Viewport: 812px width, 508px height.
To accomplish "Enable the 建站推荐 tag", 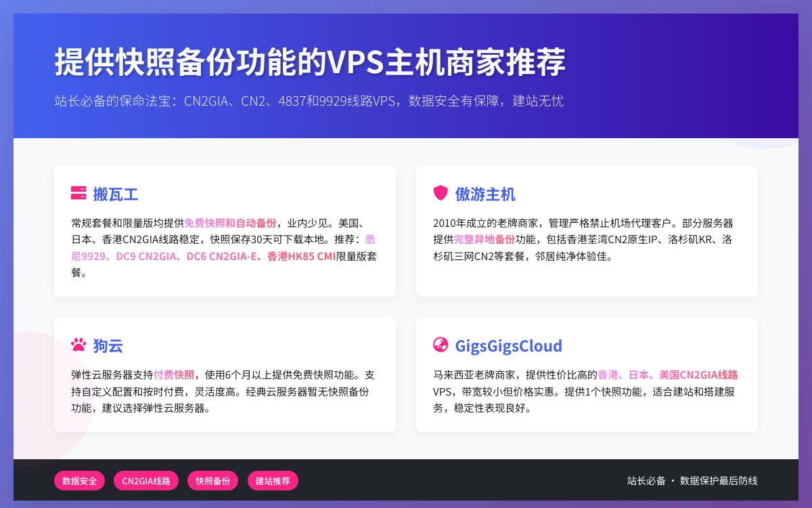I will click(x=273, y=481).
